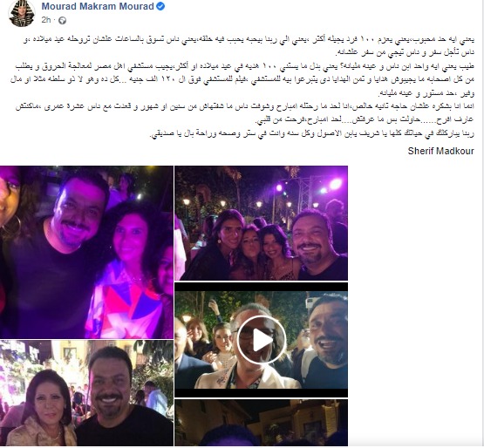Click the short line "وفير ،حد مستور و عينه مليانه"
The width and height of the screenshot is (484, 448).
click(426, 92)
